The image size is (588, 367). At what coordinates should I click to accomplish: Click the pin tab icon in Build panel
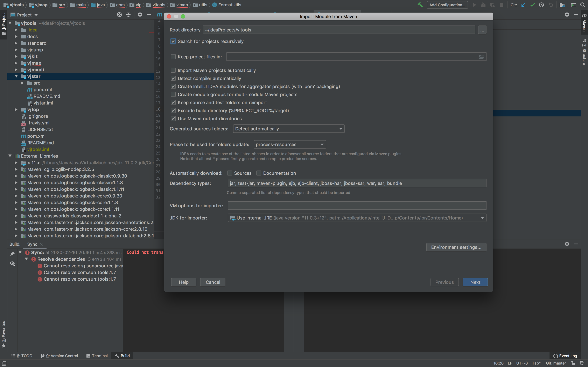point(12,254)
